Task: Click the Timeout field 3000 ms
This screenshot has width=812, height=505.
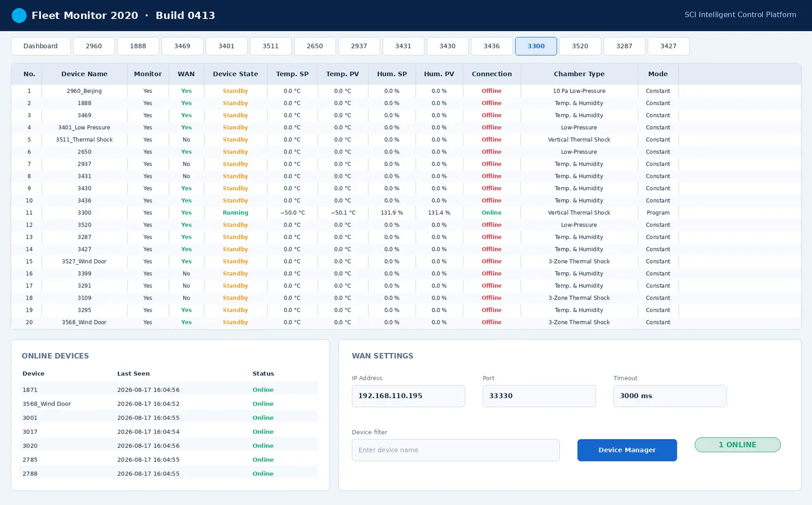Action: 670,396
